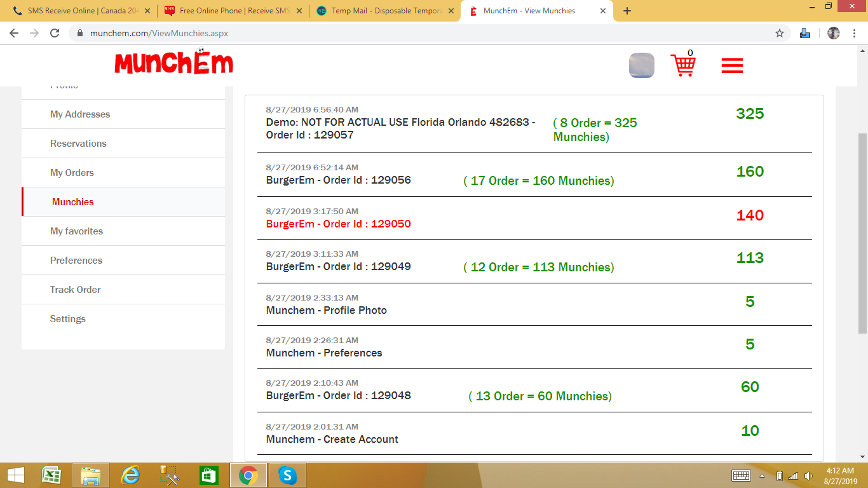
Task: Open My Addresses in sidebar
Action: coord(80,114)
